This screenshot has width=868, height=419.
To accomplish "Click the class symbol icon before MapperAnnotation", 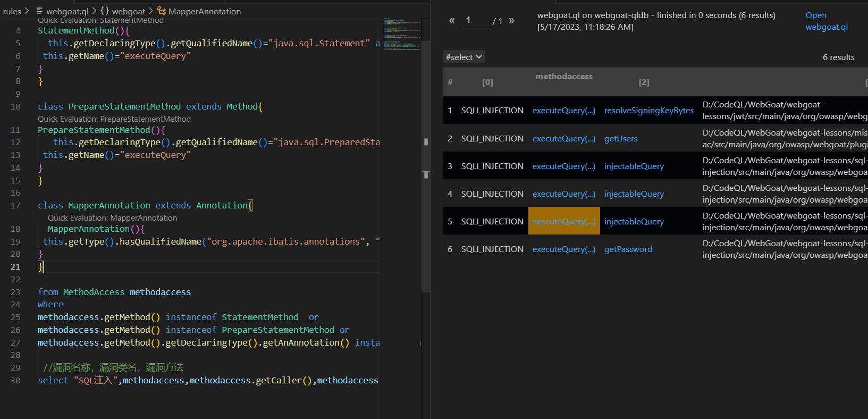I will point(161,11).
